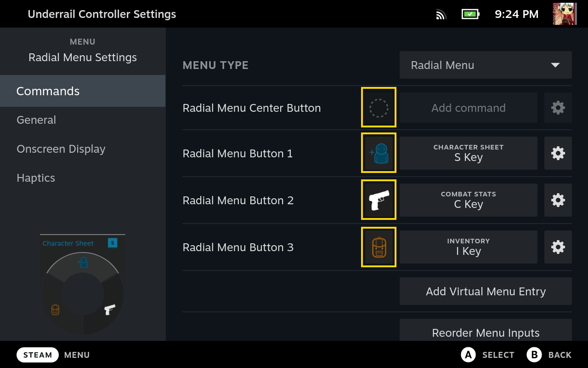Edit the Character Sheet S Key binding
This screenshot has height=368, width=588.
pyautogui.click(x=469, y=153)
